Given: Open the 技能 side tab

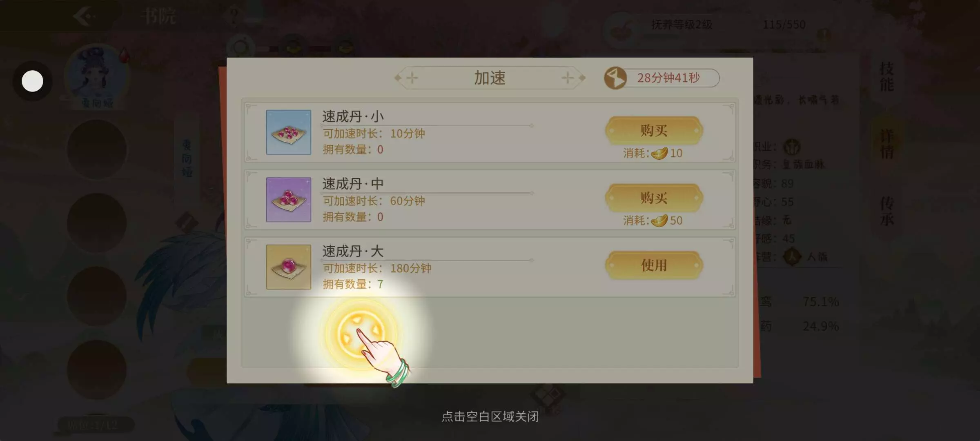Looking at the screenshot, I should coord(886,77).
